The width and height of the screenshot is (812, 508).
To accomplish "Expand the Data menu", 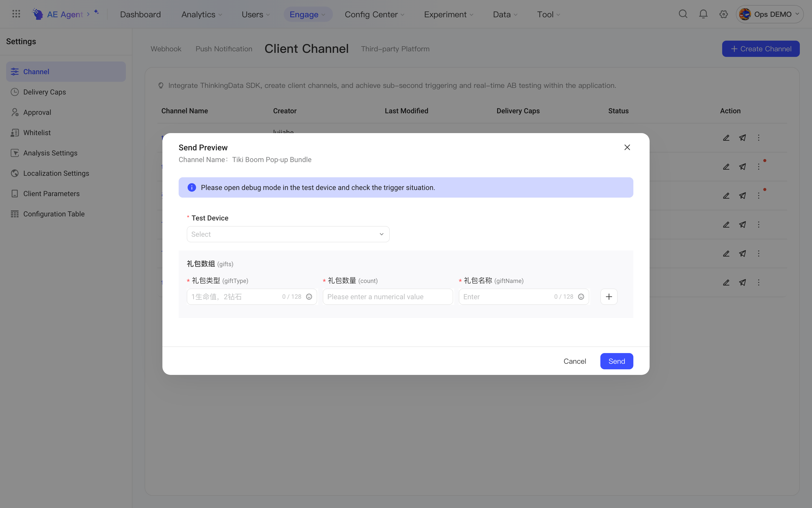I will (x=505, y=14).
